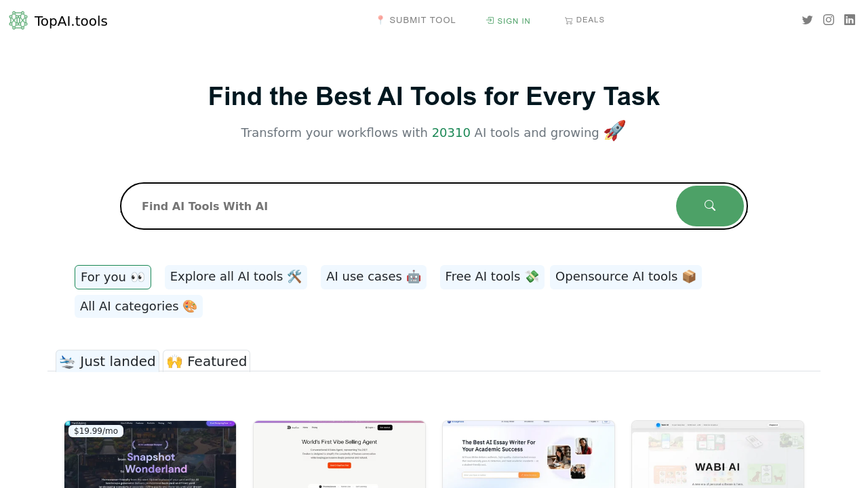
Task: Browse the DEALS section
Action: tap(590, 20)
